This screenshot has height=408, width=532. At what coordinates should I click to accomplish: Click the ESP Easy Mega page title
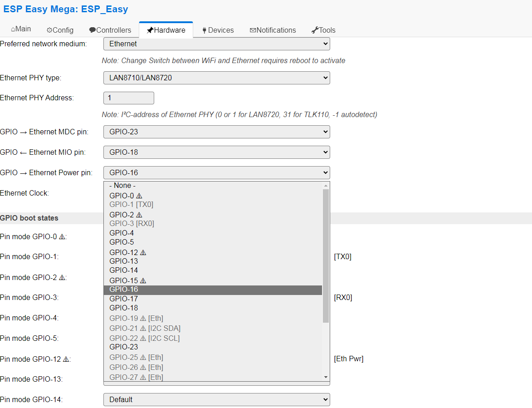coord(65,9)
